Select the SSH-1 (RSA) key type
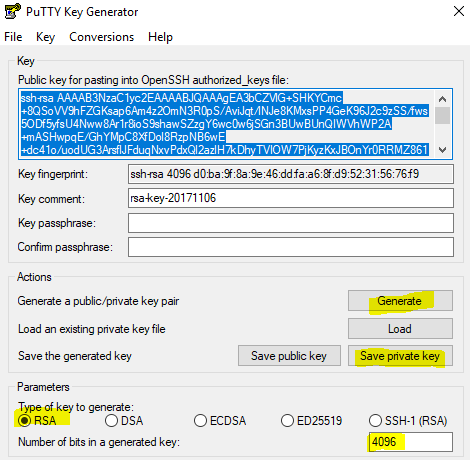 pos(408,421)
